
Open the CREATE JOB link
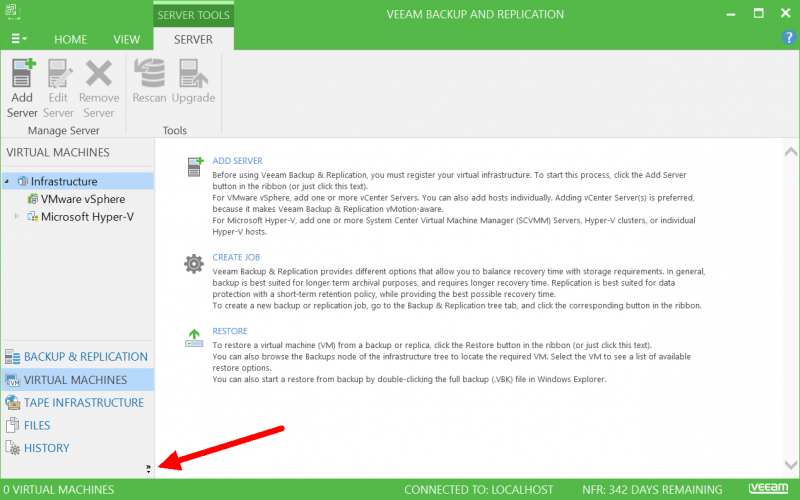pyautogui.click(x=236, y=258)
